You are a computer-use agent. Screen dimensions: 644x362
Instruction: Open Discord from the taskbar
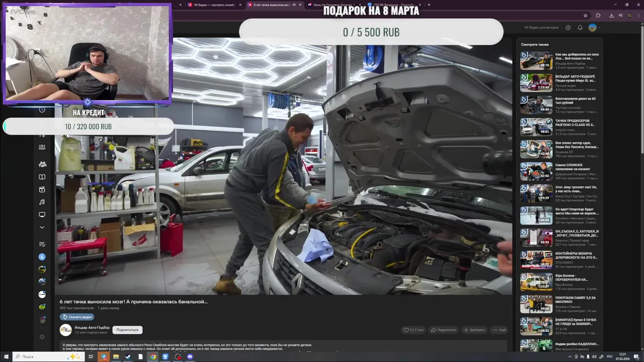tap(190, 356)
